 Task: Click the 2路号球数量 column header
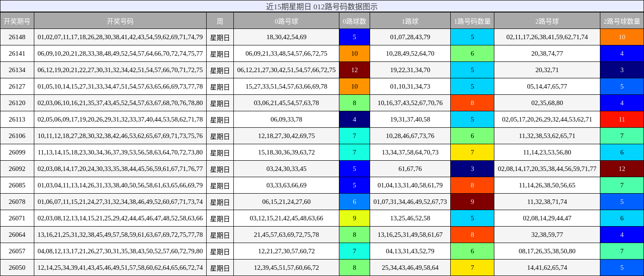click(622, 21)
